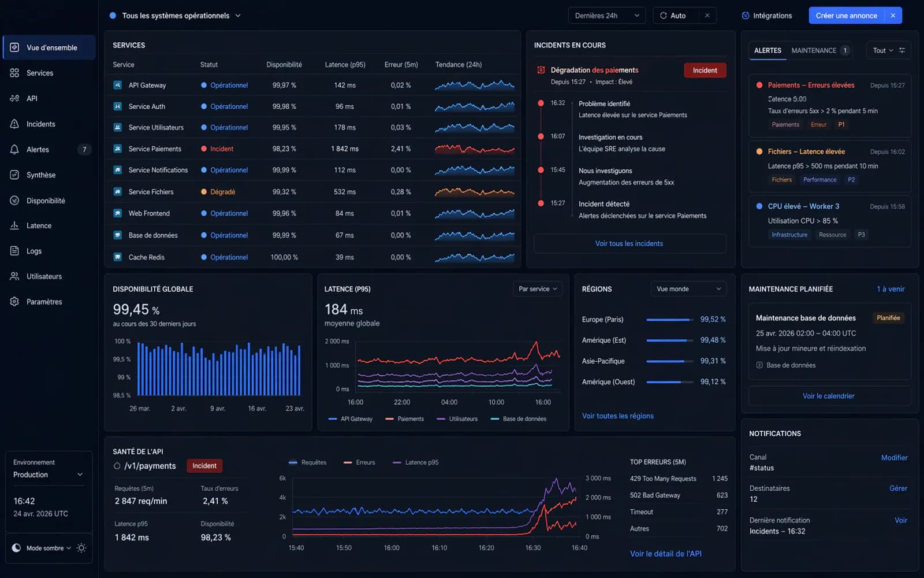Screen dimensions: 924x578
Task: Click Voir next to Dernière notification
Action: 901,520
